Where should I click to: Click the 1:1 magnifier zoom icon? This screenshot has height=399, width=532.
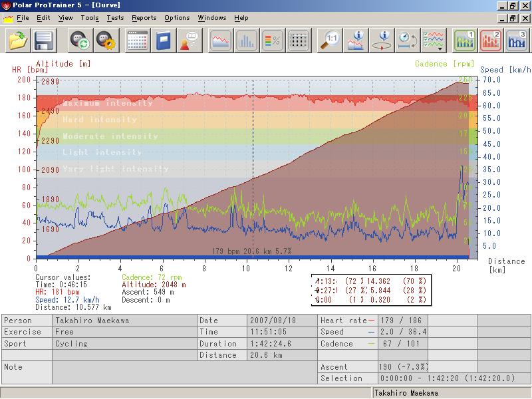(330, 40)
